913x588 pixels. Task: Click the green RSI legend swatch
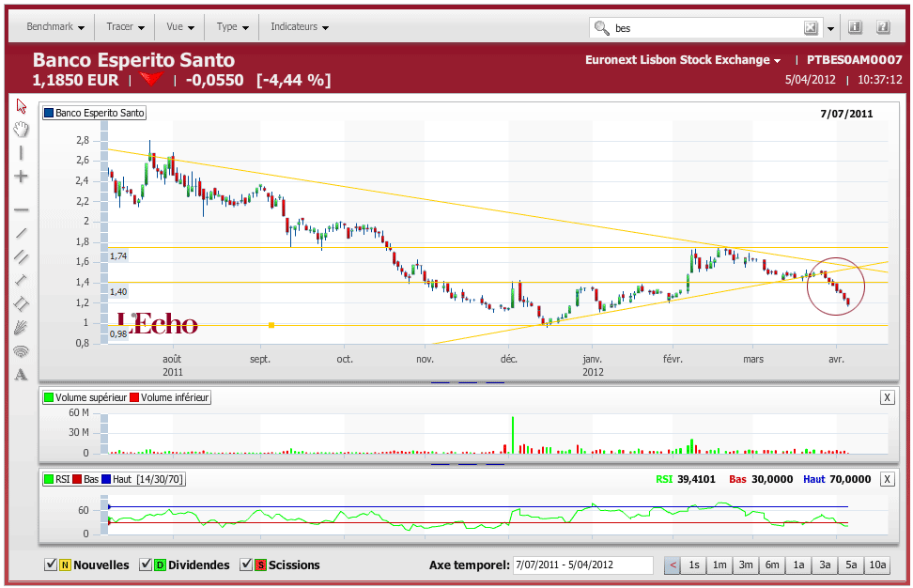pos(49,479)
